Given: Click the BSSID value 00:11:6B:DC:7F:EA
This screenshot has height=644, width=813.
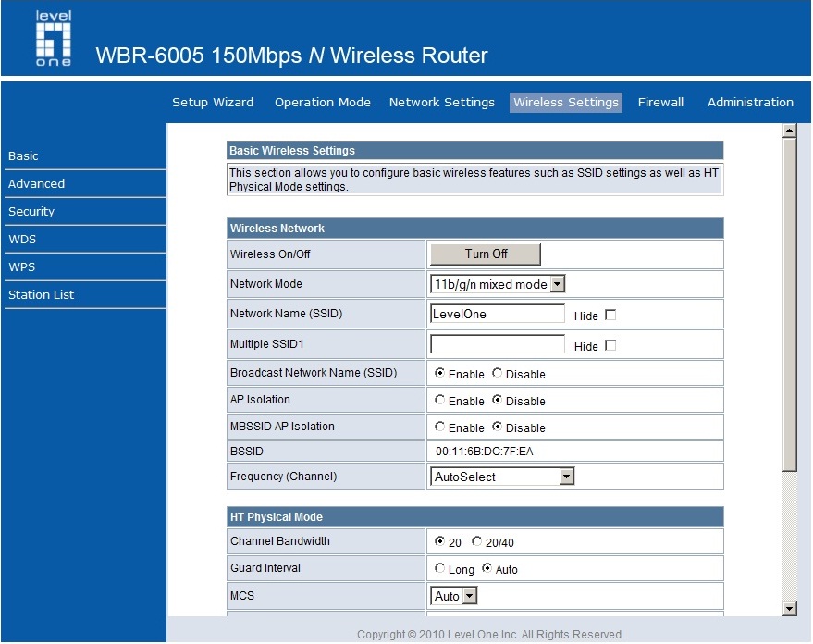Looking at the screenshot, I should [x=485, y=452].
